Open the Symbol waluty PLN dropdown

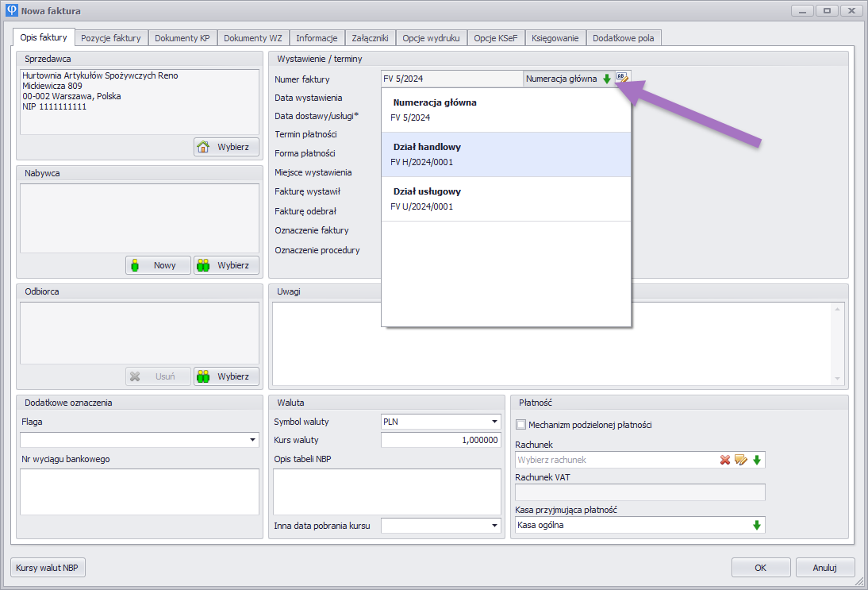pyautogui.click(x=495, y=422)
